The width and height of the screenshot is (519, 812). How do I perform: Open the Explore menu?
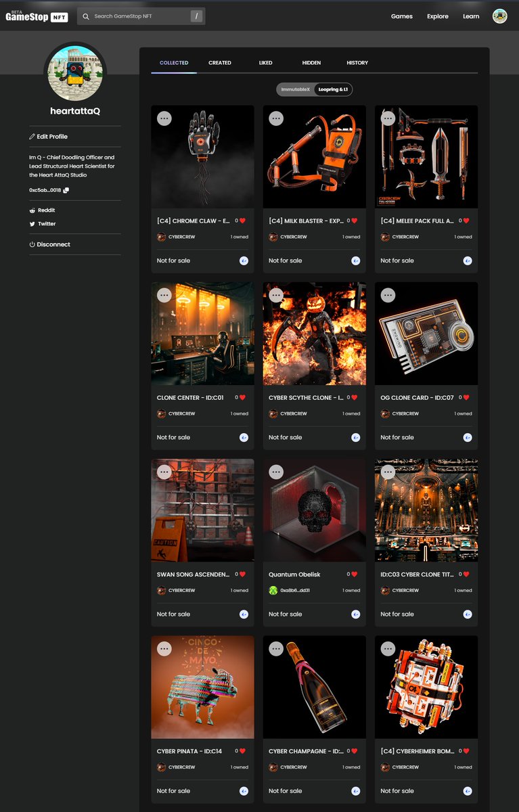click(x=438, y=16)
